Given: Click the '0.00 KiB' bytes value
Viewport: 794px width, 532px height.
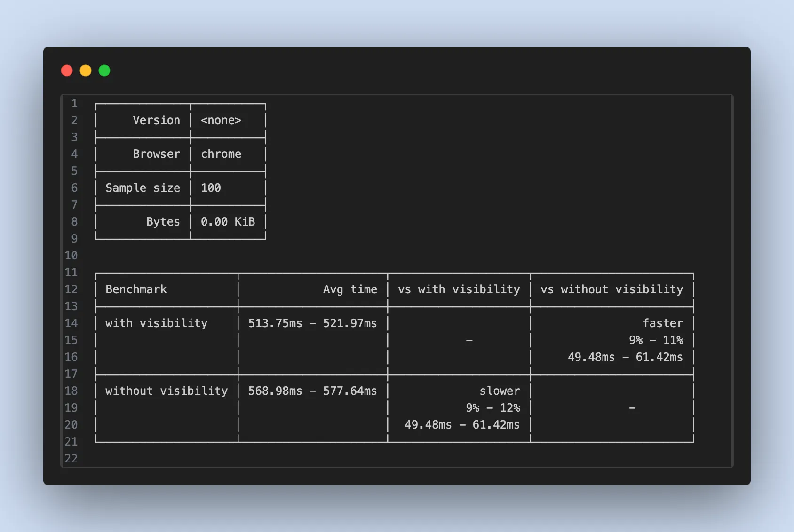Looking at the screenshot, I should (x=228, y=222).
